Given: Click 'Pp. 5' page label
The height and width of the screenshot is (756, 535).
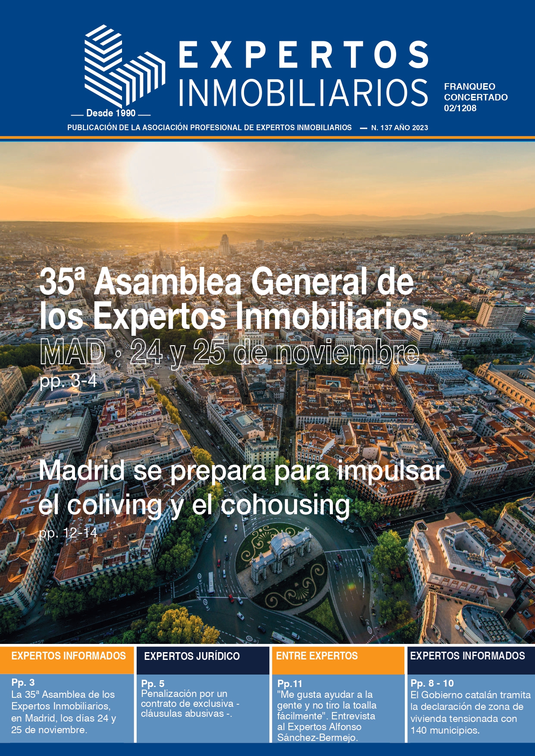Looking at the screenshot, I should pyautogui.click(x=153, y=684).
